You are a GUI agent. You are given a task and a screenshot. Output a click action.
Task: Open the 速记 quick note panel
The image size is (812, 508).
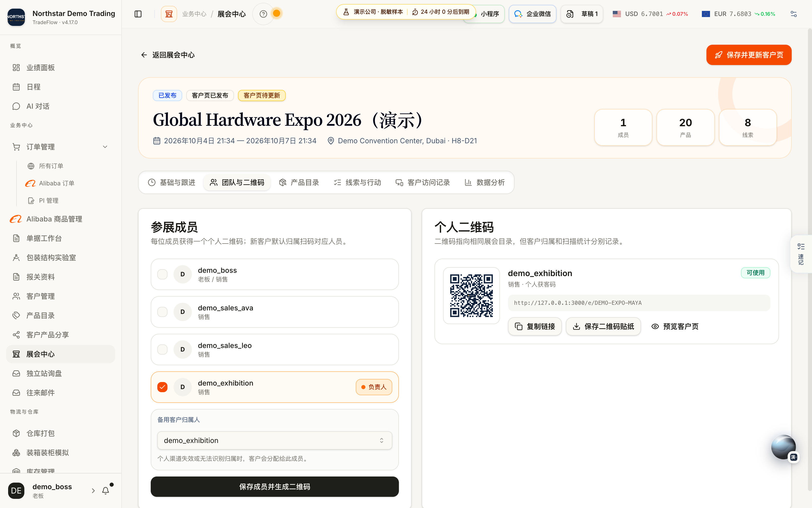point(801,254)
